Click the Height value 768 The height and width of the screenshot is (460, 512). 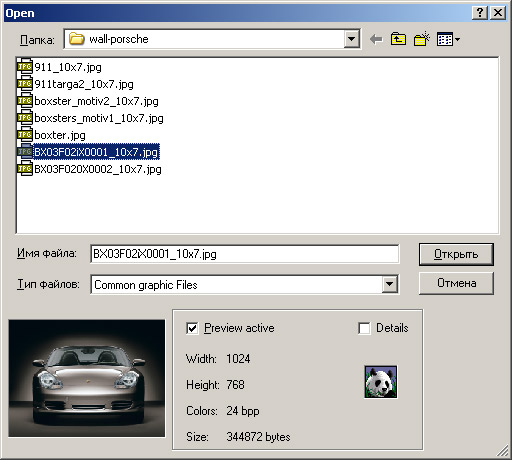[x=235, y=385]
